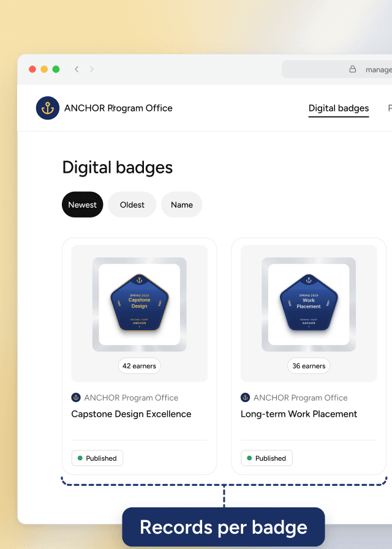Open the Digital badges tab
The width and height of the screenshot is (392, 549).
point(339,108)
